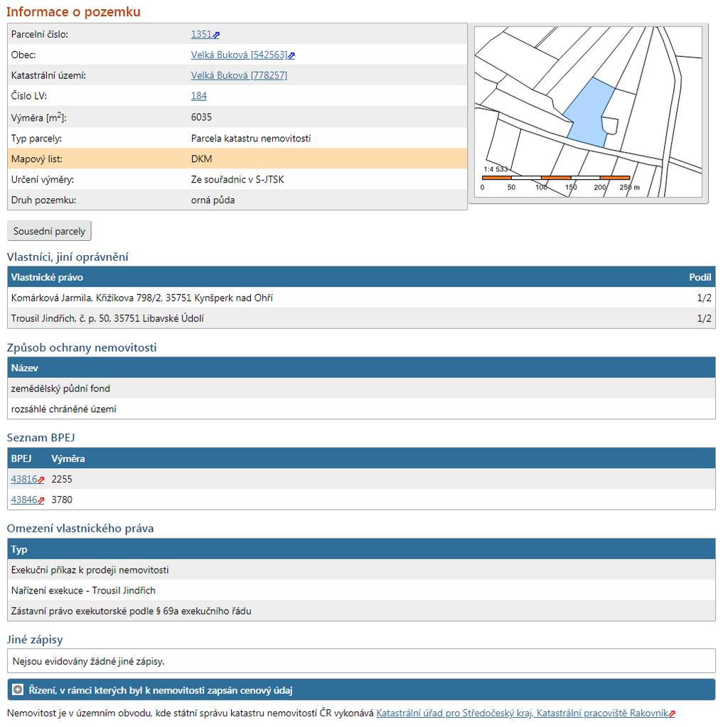Screen dimensions: 728x727
Task: Click the Typ column header
Action: [19, 549]
